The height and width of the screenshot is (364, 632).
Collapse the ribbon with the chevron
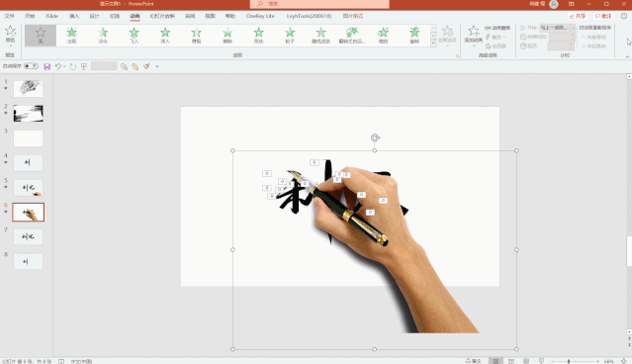pyautogui.click(x=627, y=56)
